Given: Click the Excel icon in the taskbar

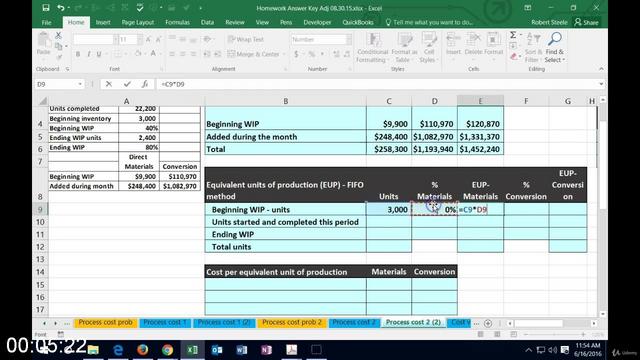Looking at the screenshot, I should pos(192,350).
